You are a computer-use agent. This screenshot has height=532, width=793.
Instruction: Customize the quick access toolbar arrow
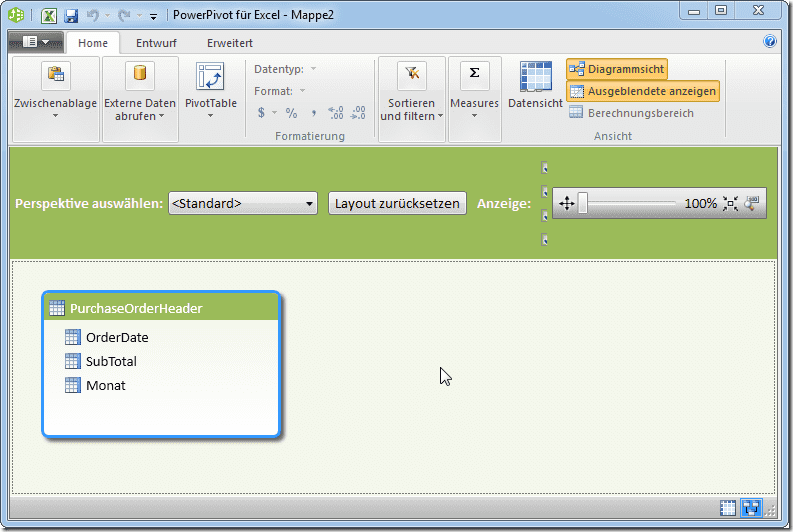153,17
